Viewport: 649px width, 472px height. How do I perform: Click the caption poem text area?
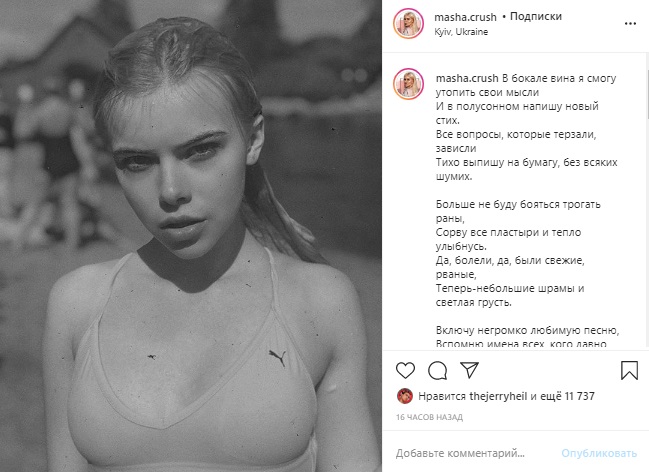click(526, 211)
